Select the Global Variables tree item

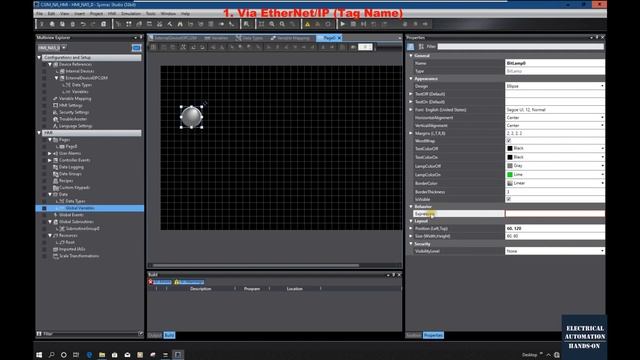click(x=80, y=208)
